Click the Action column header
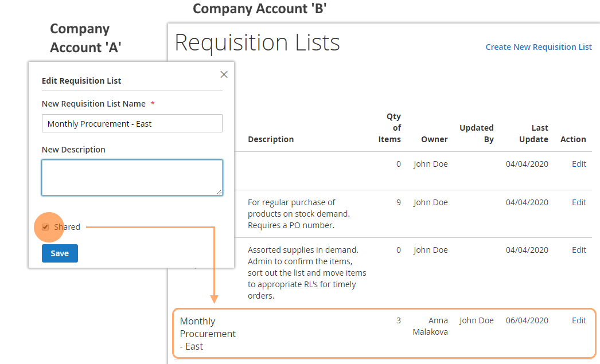 click(573, 139)
